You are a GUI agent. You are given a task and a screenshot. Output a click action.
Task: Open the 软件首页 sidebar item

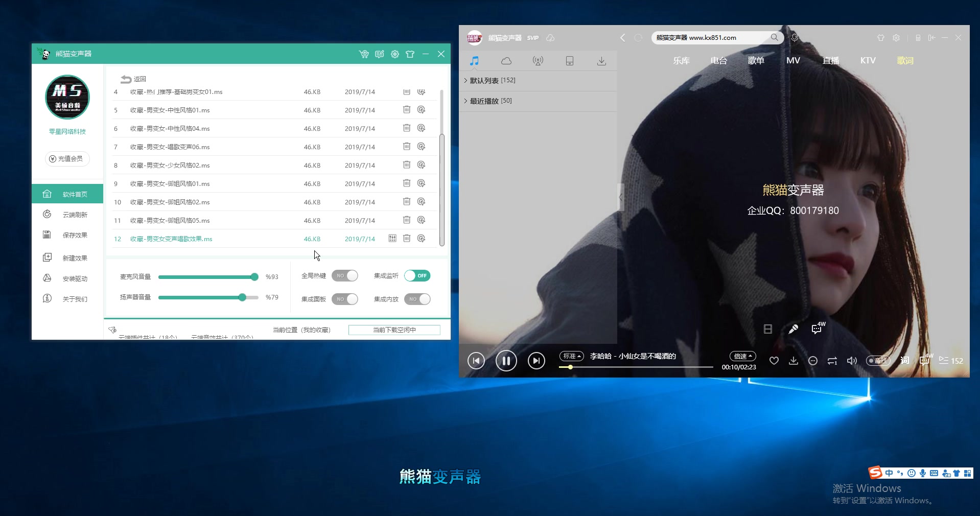point(67,194)
